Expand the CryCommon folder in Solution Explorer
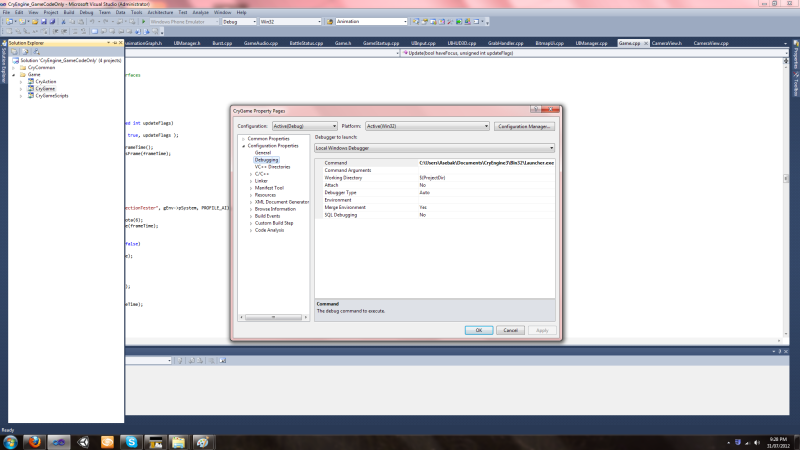 pos(14,67)
